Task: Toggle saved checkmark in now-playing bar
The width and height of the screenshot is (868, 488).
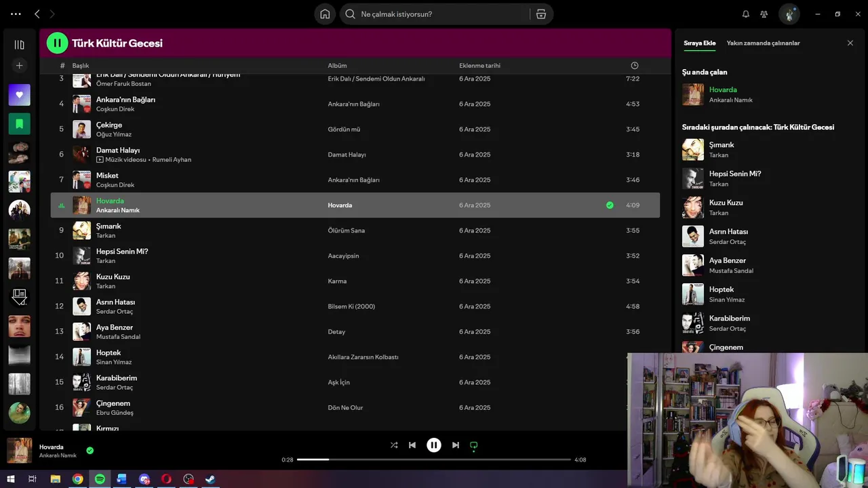Action: point(90,450)
